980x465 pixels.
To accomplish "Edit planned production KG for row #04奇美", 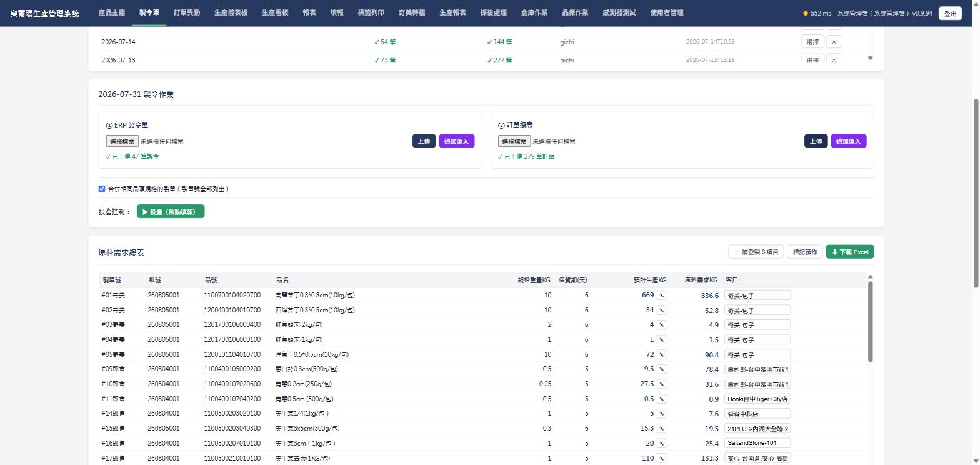I will click(x=661, y=339).
